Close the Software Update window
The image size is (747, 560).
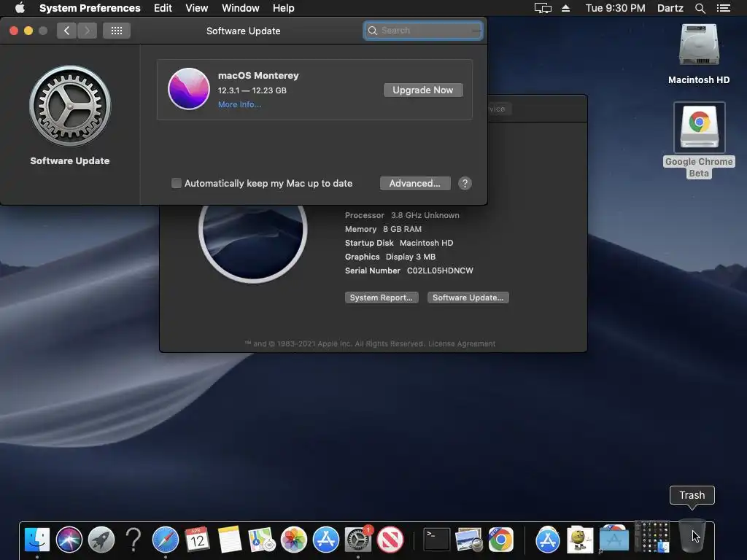click(x=14, y=31)
